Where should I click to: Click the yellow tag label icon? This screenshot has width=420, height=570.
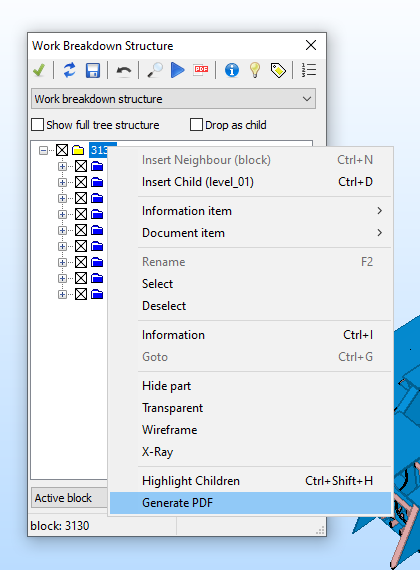point(278,70)
